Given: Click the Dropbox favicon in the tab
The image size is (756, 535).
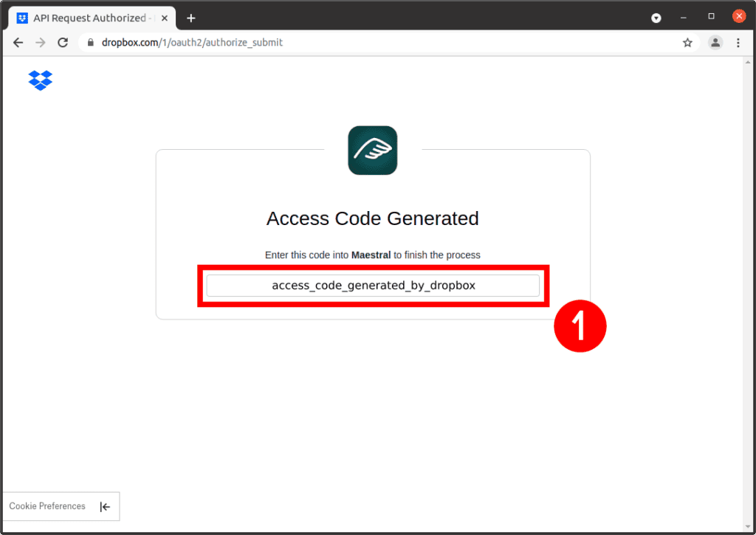Looking at the screenshot, I should tap(22, 18).
